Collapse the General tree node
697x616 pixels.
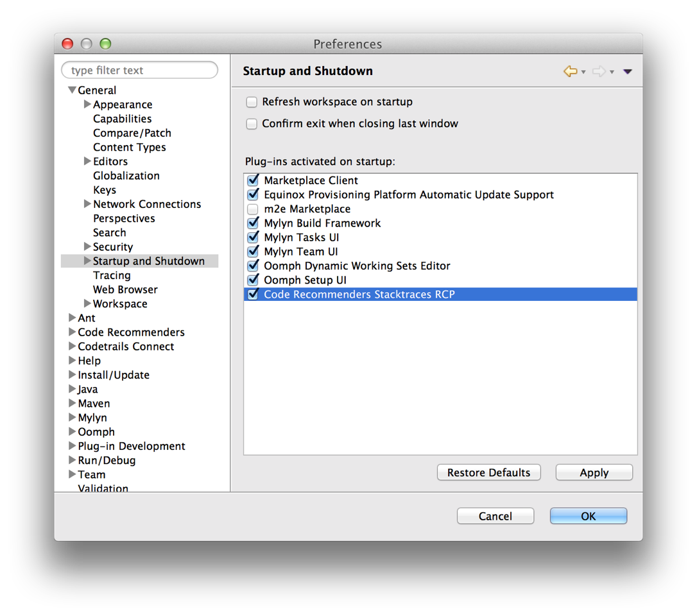(72, 90)
